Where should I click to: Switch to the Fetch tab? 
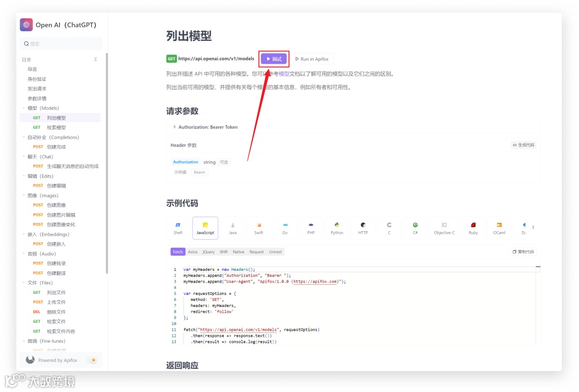[x=177, y=252]
